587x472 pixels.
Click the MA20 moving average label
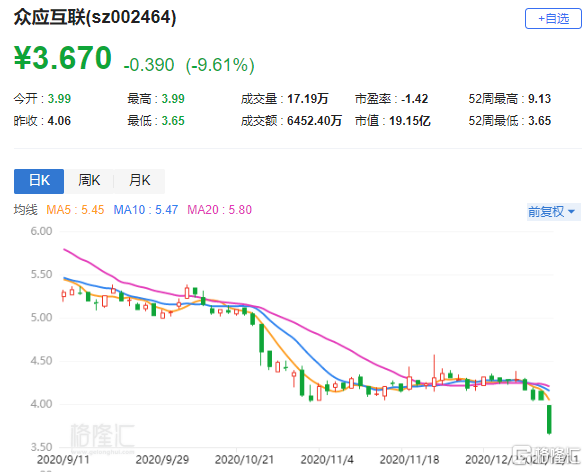(219, 210)
